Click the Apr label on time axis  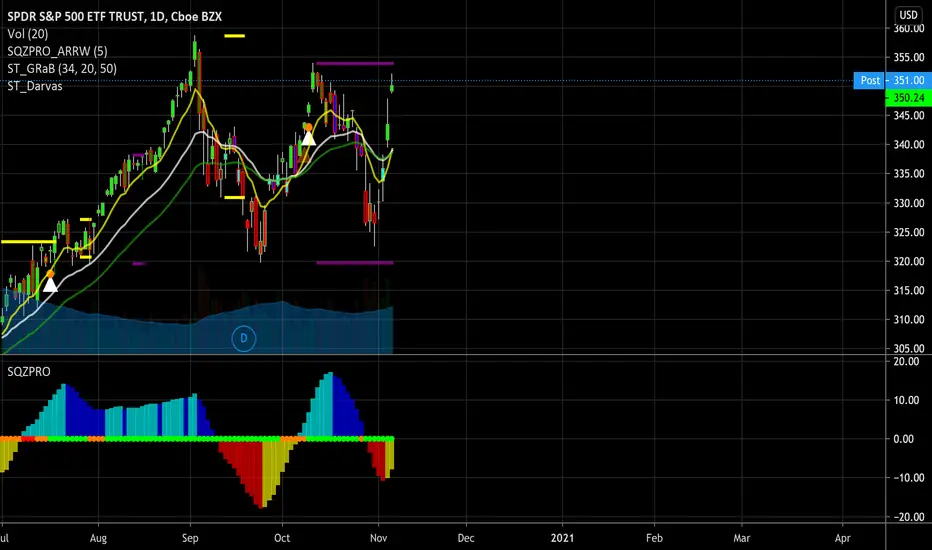point(842,538)
